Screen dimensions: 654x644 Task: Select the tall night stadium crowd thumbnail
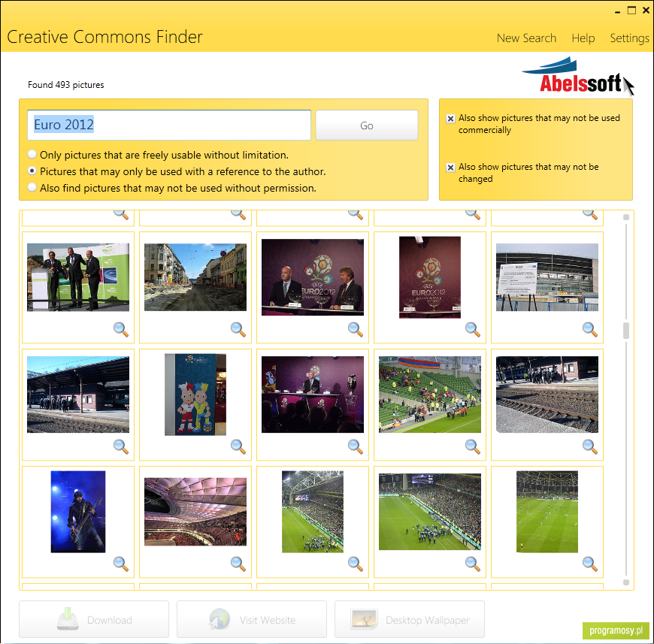pyautogui.click(x=313, y=512)
